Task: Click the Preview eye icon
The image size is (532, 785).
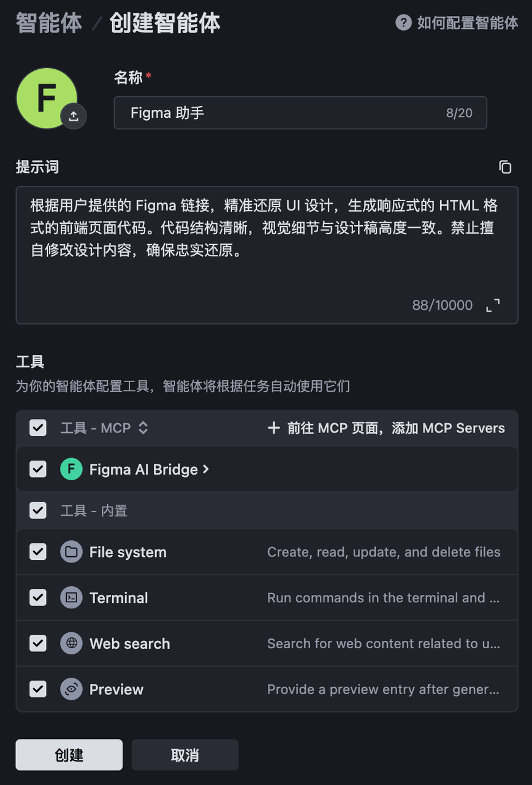Action: [71, 689]
